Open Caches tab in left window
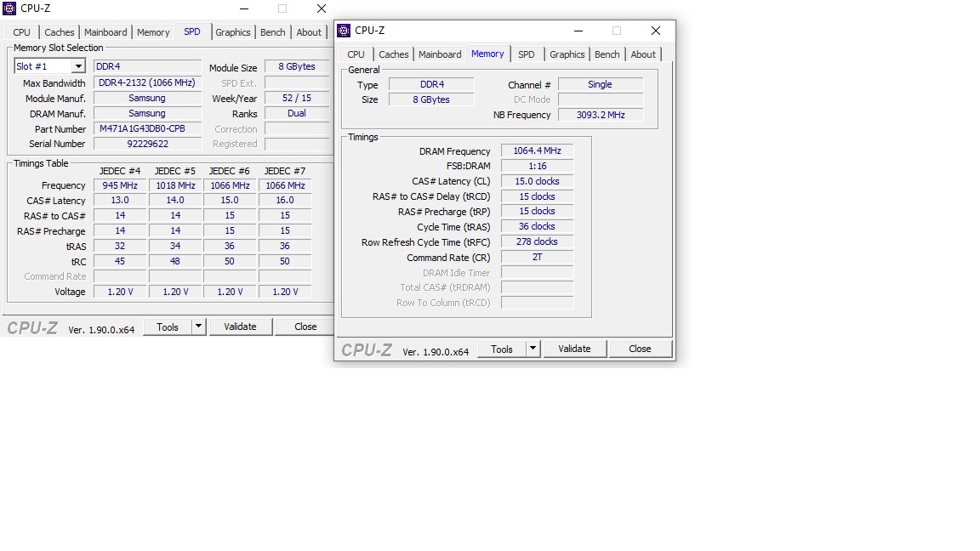The width and height of the screenshot is (980, 551). (60, 32)
